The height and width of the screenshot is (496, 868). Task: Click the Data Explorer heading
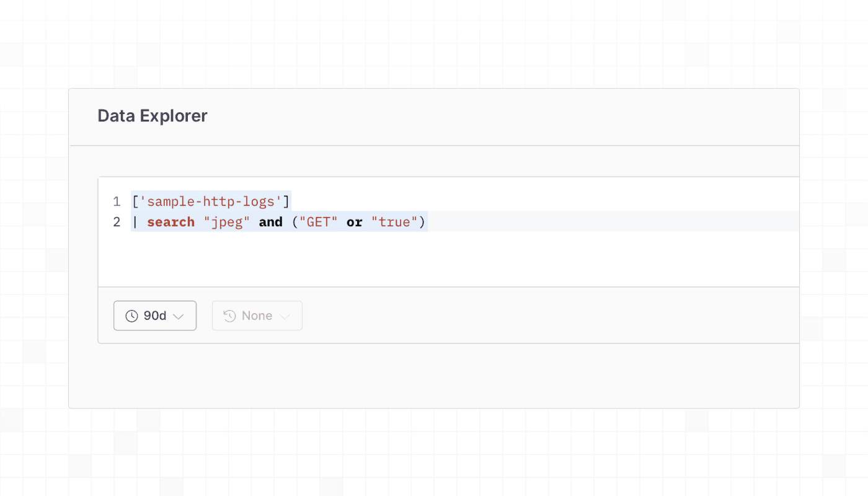[x=153, y=116]
